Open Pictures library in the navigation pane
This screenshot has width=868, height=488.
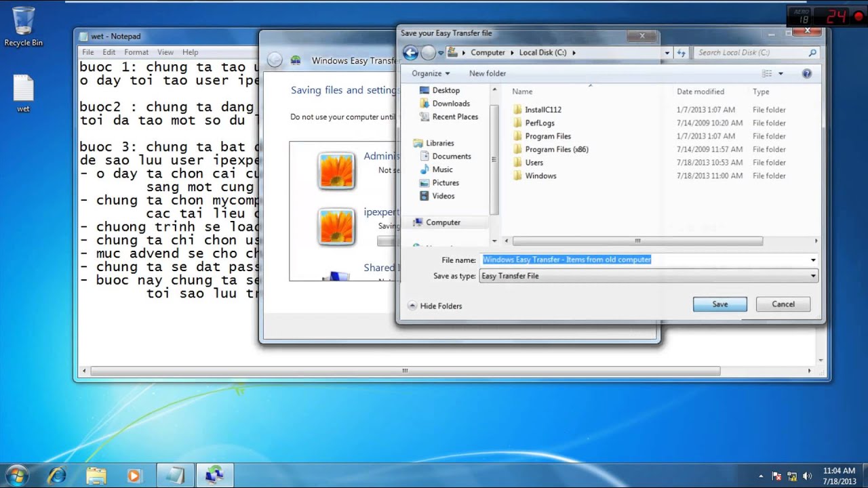click(439, 182)
